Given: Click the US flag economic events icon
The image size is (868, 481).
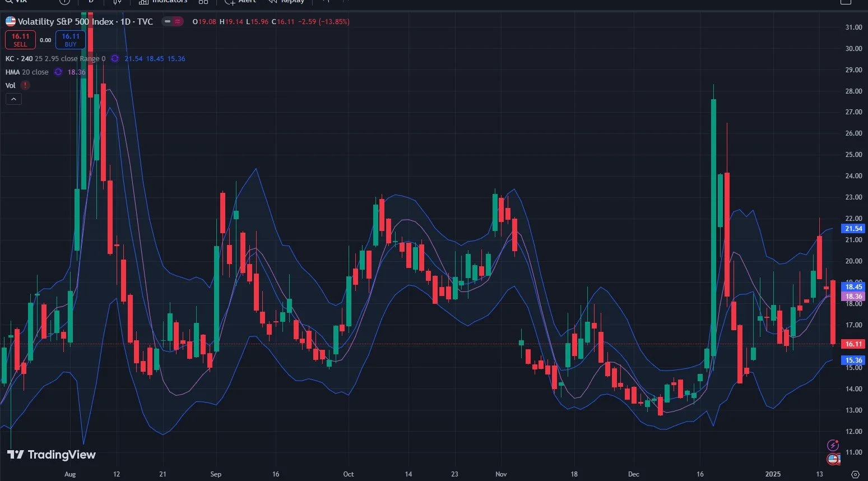Looking at the screenshot, I should [833, 460].
